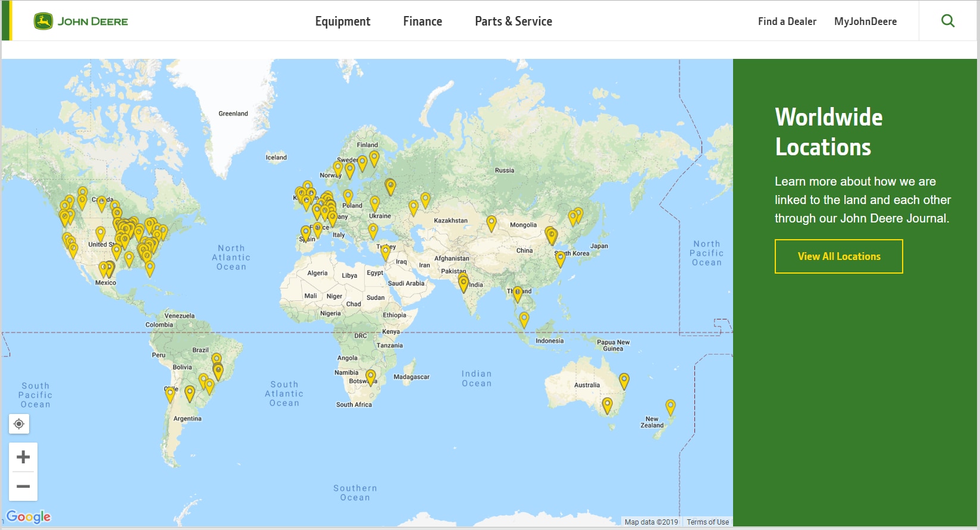Image resolution: width=980 pixels, height=530 pixels.
Task: Click the map's my-location icon
Action: [19, 424]
